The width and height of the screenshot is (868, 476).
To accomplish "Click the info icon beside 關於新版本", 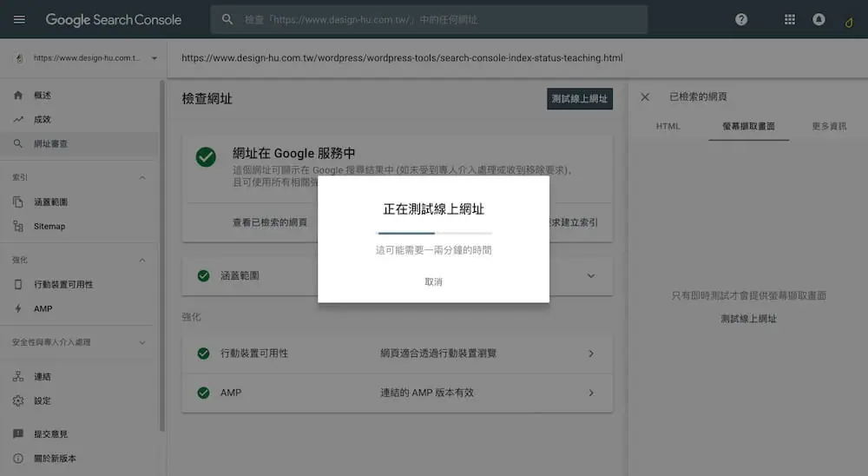I will tap(18, 459).
